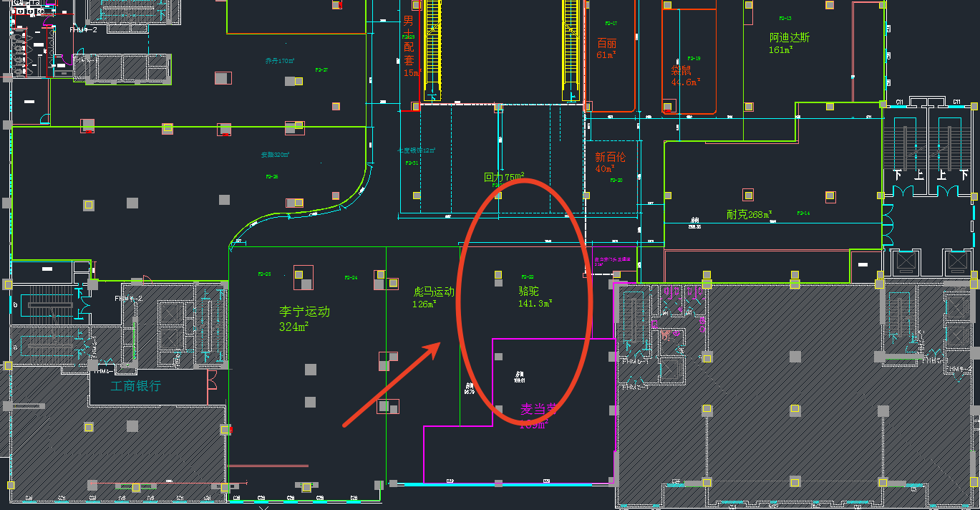
Task: Select the 工商银行 text label
Action: pyautogui.click(x=135, y=386)
